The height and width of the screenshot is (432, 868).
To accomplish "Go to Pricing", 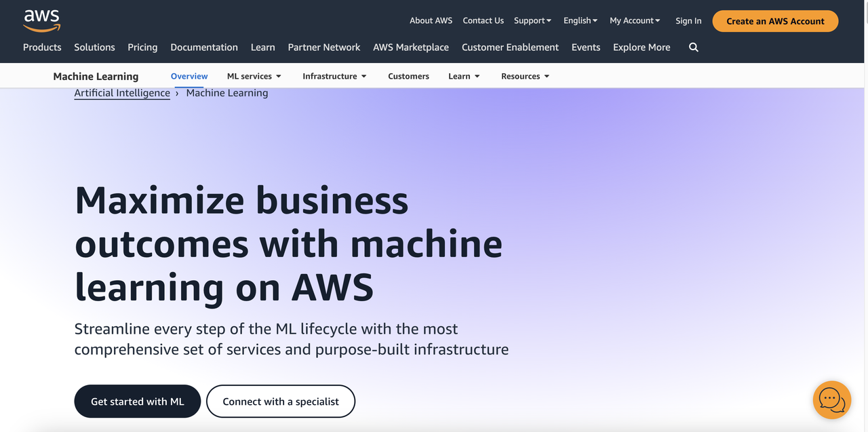I will (x=142, y=47).
